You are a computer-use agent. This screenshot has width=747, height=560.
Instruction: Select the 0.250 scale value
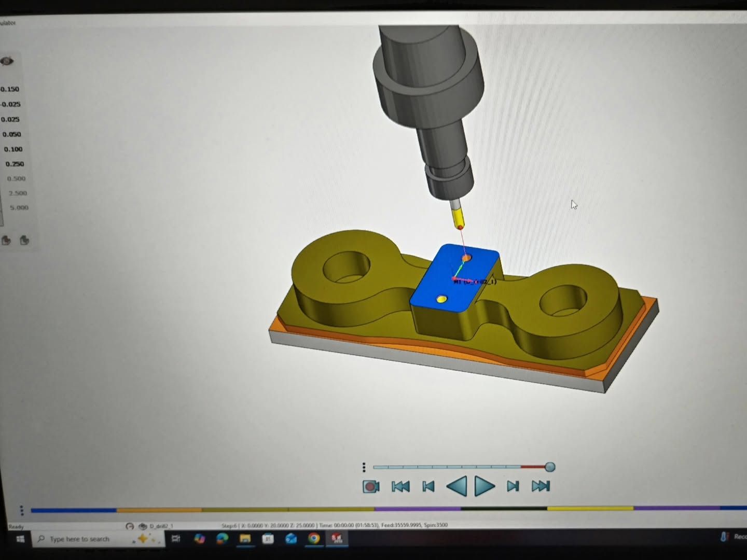pyautogui.click(x=15, y=164)
